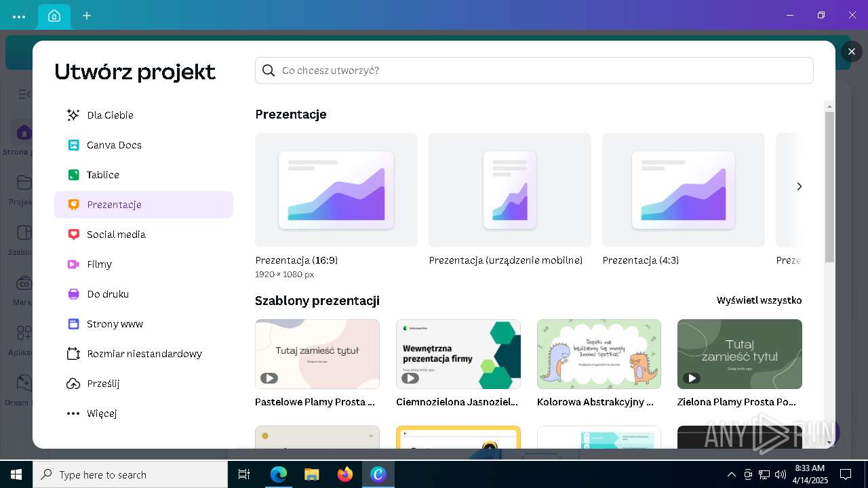The width and height of the screenshot is (868, 488).
Task: Click the search field Co chcesz utworzyć
Action: [534, 70]
